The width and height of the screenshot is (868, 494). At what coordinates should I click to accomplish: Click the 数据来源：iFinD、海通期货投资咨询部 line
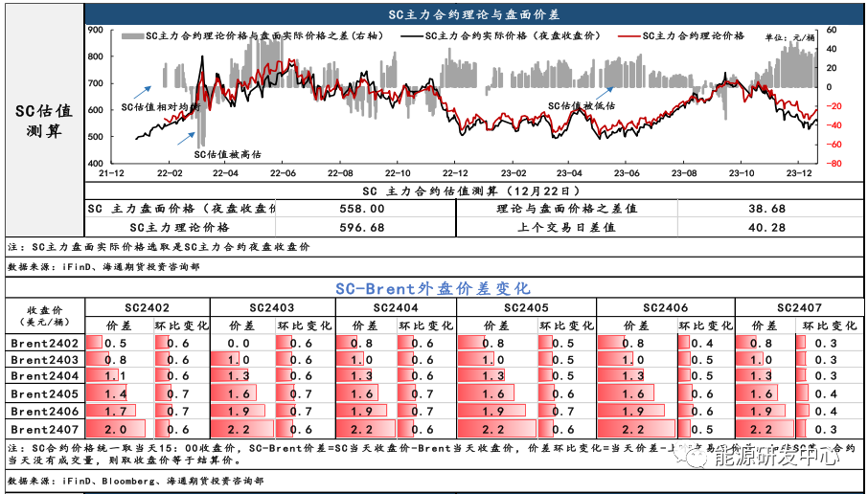tap(103, 267)
